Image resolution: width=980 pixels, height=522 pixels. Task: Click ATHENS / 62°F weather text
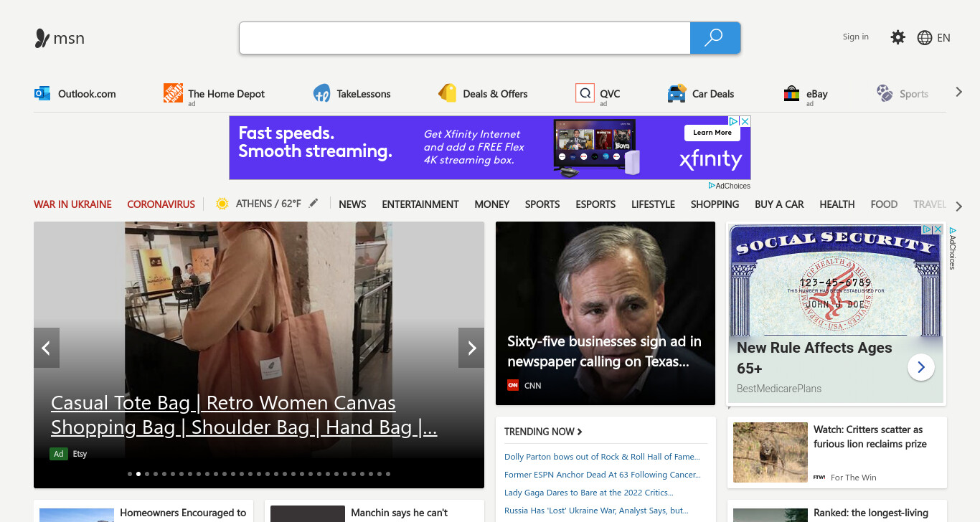268,204
